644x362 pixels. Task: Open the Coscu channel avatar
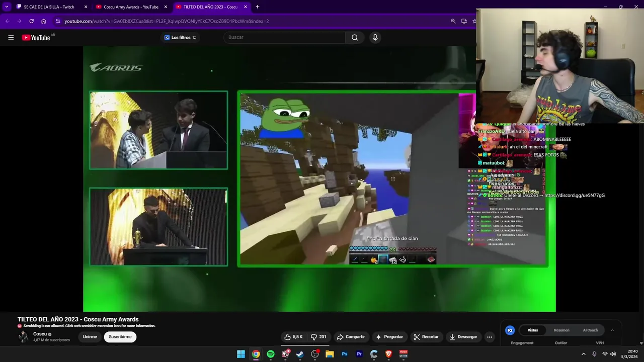pyautogui.click(x=23, y=337)
